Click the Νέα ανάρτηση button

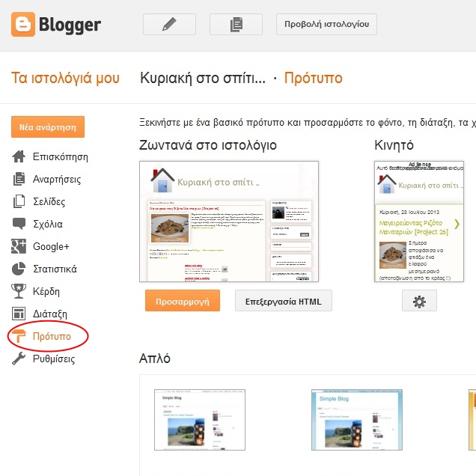(48, 127)
